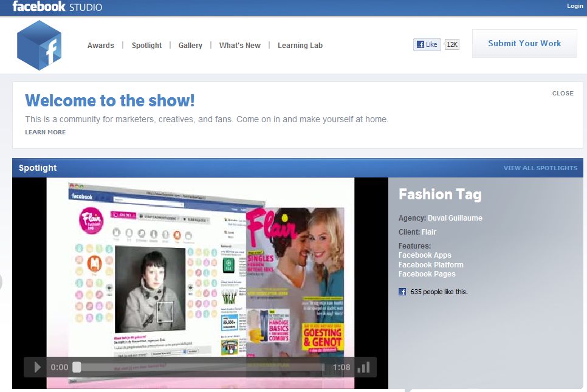Image resolution: width=587 pixels, height=392 pixels.
Task: Click the Facebook Studio wordmark in header
Action: point(57,7)
